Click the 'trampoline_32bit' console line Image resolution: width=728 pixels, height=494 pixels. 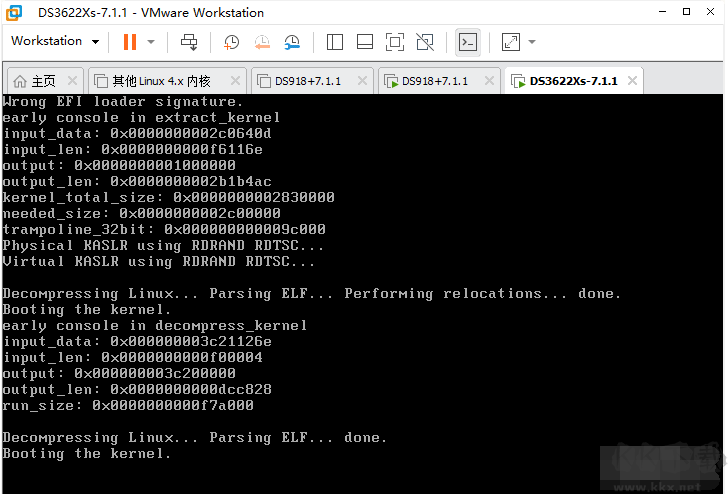(x=164, y=229)
